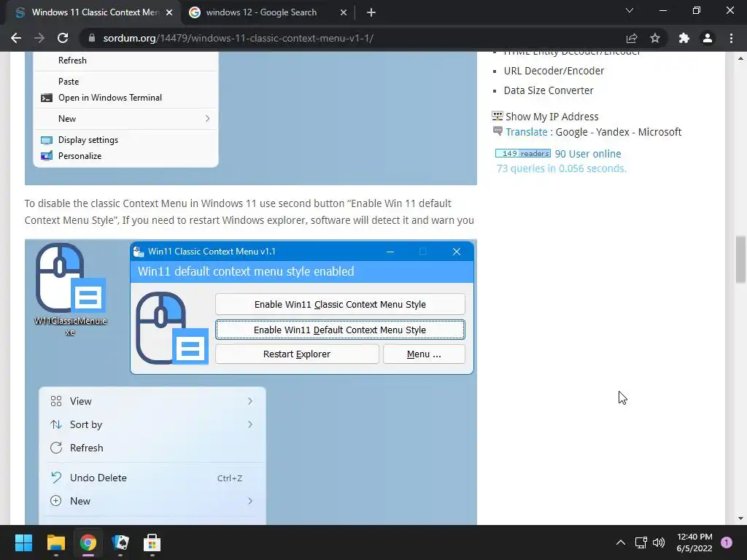Click the Restart Explorer button
This screenshot has height=560, width=747.
[297, 354]
